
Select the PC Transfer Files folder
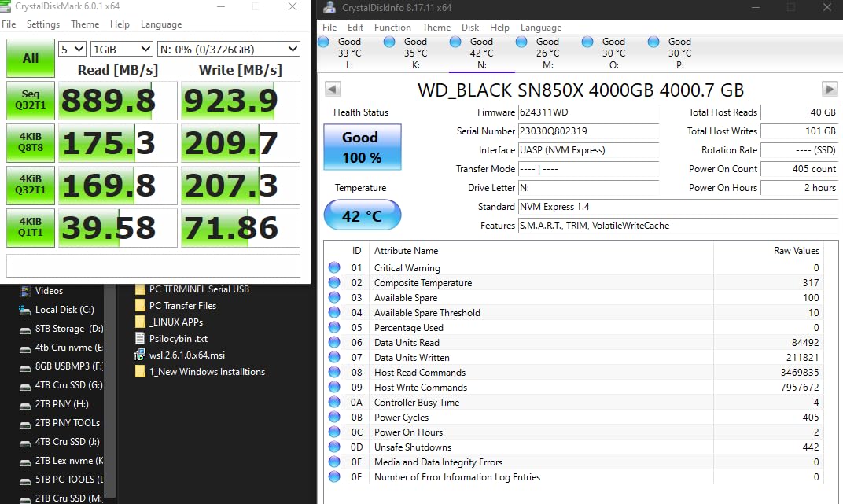[x=175, y=306]
